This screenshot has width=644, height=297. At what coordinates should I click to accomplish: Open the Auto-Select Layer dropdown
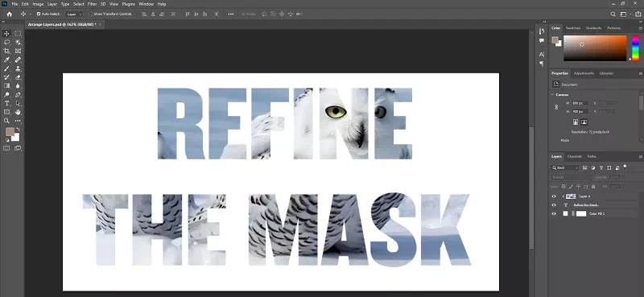[74, 14]
